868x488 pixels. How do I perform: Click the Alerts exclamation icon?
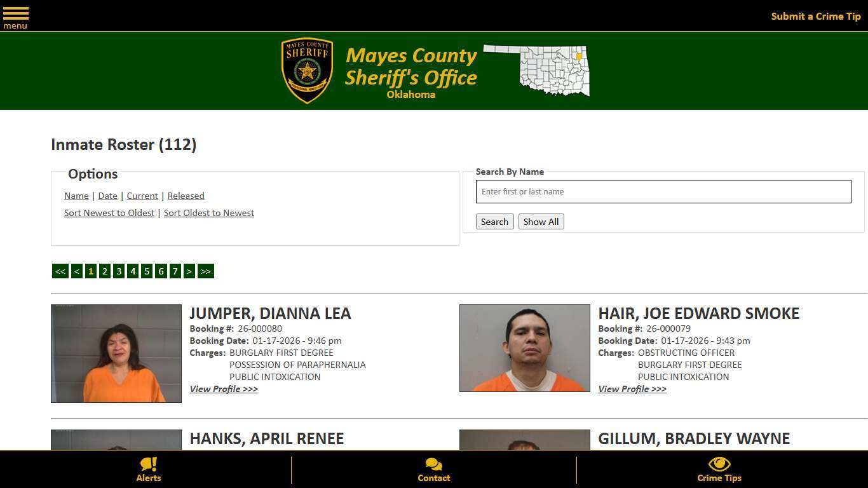(x=148, y=466)
